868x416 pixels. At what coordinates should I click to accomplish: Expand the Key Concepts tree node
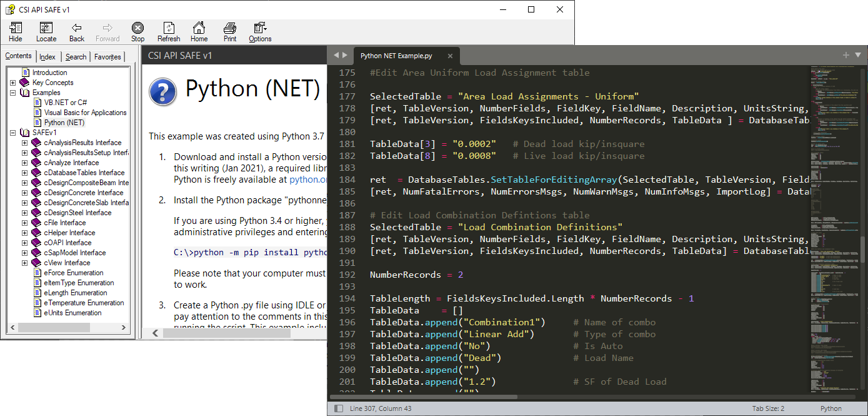[13, 83]
